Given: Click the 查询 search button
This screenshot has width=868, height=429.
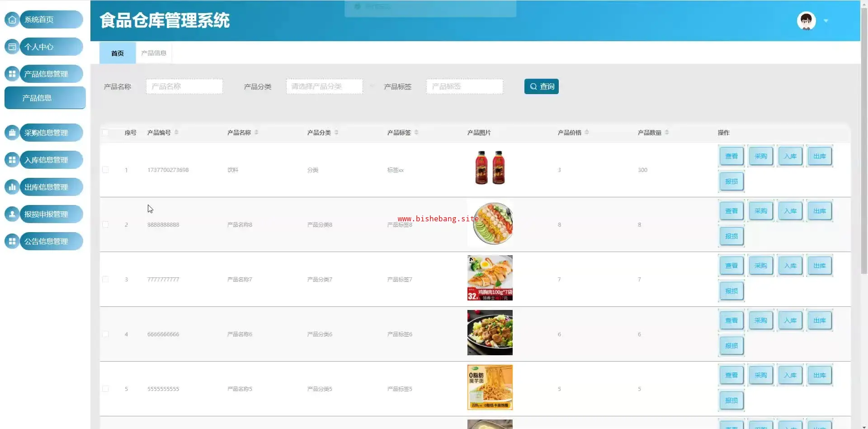Looking at the screenshot, I should pyautogui.click(x=542, y=86).
